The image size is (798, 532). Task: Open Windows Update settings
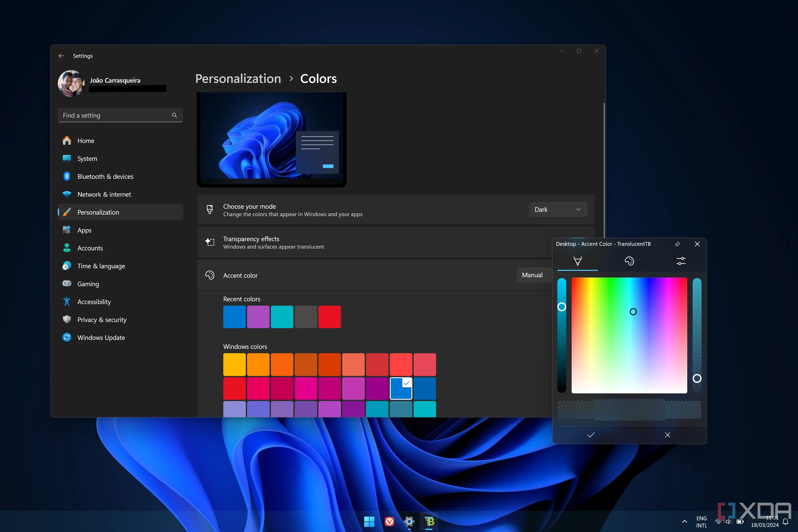tap(120, 338)
